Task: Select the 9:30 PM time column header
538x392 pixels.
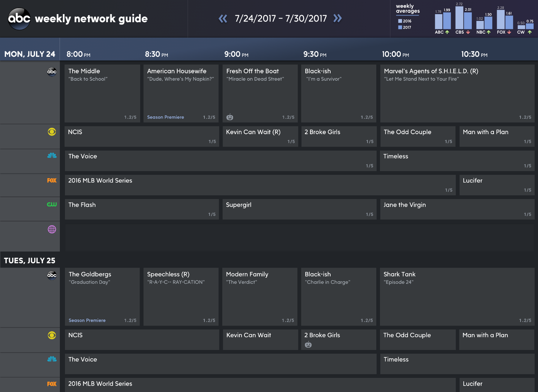Action: tap(315, 54)
